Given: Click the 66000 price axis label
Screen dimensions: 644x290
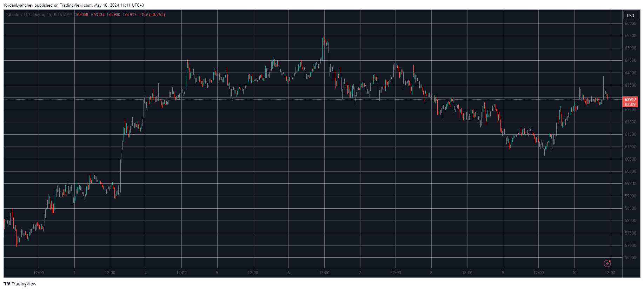Looking at the screenshot, I should click(x=630, y=23).
